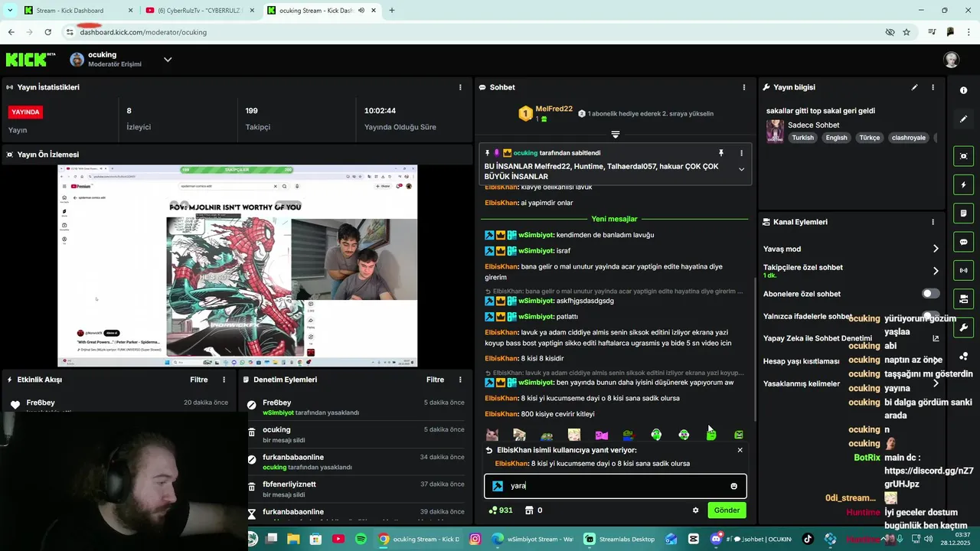Open Denetim Eylemleri three-dot menu
Screen dimensions: 980x551
[x=460, y=380]
